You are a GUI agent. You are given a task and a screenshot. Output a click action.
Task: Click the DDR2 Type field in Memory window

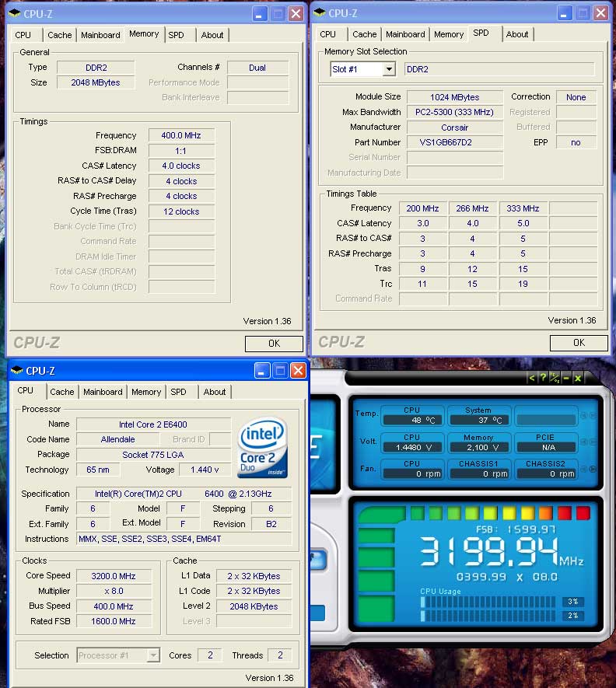tap(96, 68)
